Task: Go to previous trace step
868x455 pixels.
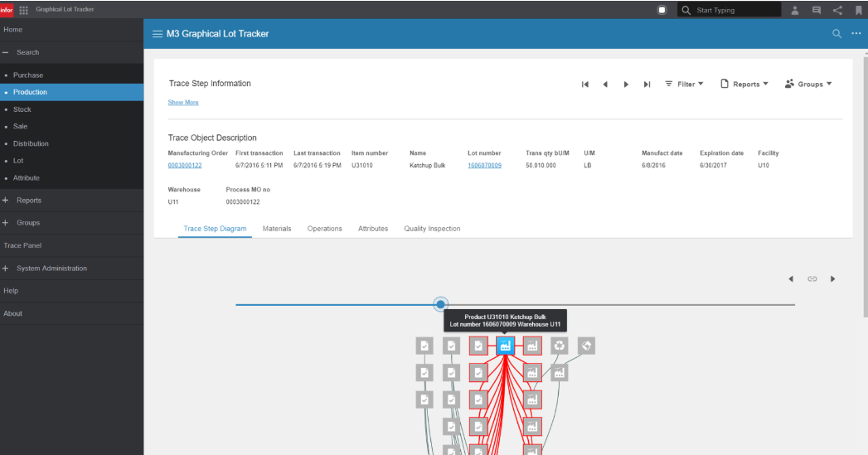Action: (x=605, y=85)
